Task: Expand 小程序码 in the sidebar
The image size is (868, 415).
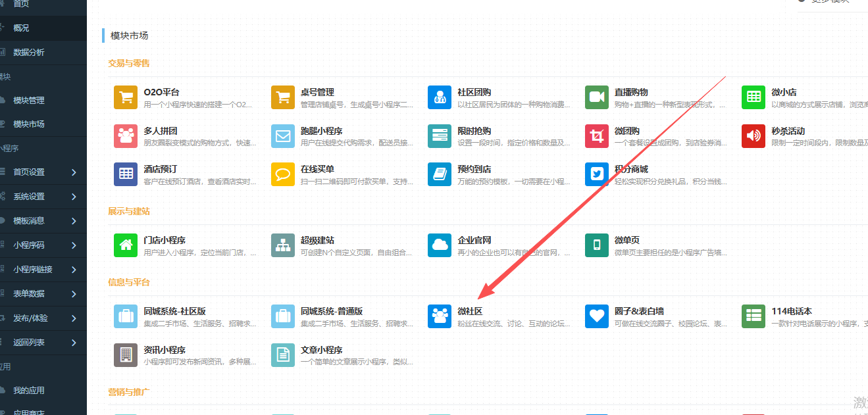Action: pyautogui.click(x=43, y=245)
